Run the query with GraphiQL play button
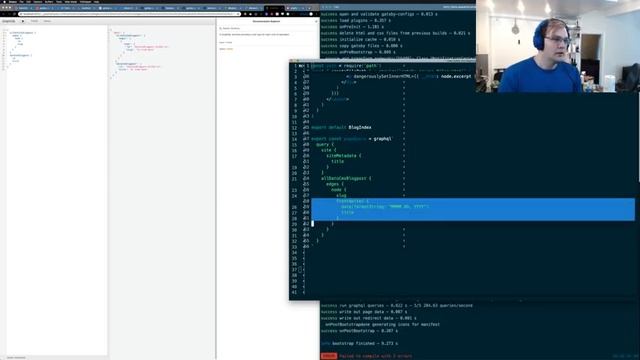Image resolution: width=640 pixels, height=360 pixels. click(x=22, y=21)
